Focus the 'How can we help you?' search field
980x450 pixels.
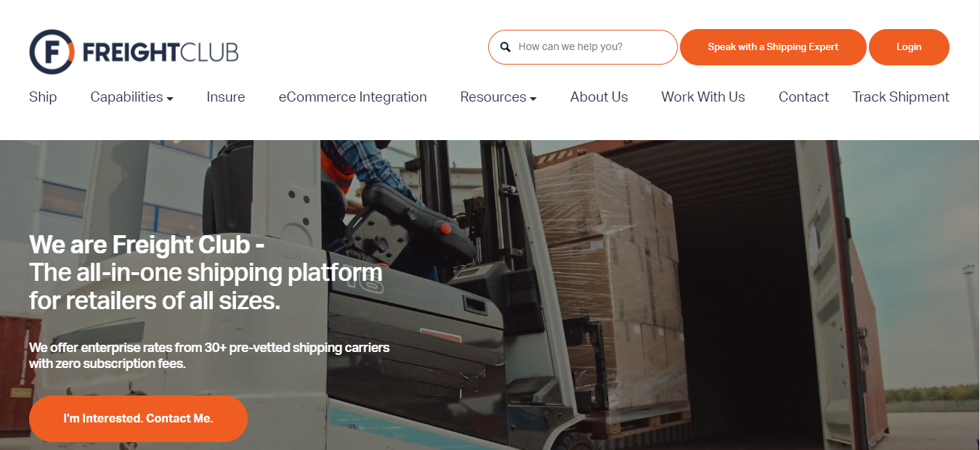click(583, 47)
